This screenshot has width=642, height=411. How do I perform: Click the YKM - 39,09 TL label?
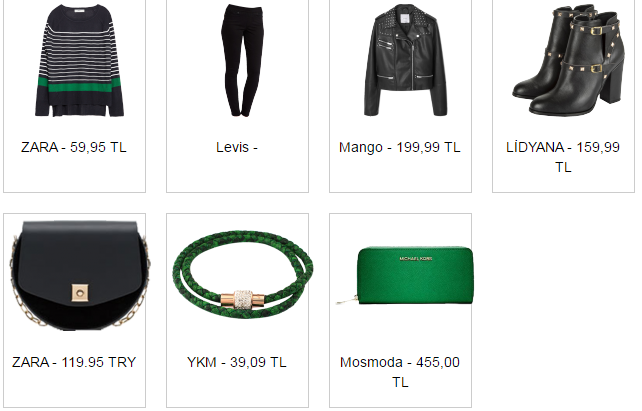pyautogui.click(x=237, y=362)
